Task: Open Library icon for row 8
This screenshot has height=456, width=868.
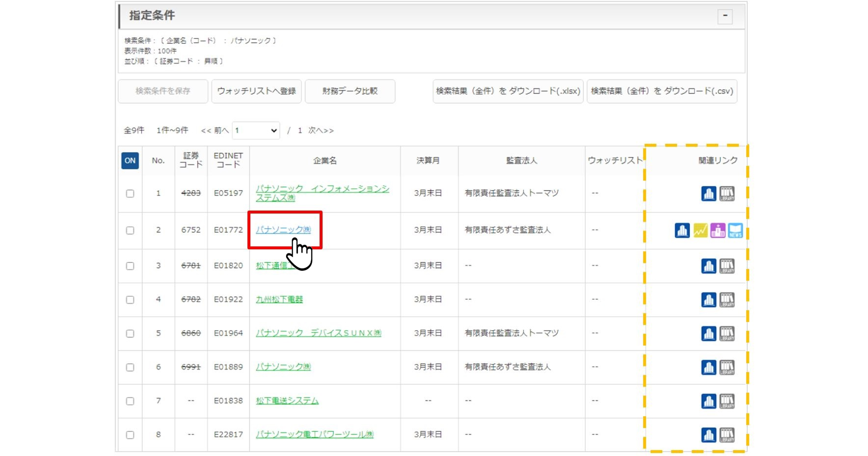Action: point(727,435)
